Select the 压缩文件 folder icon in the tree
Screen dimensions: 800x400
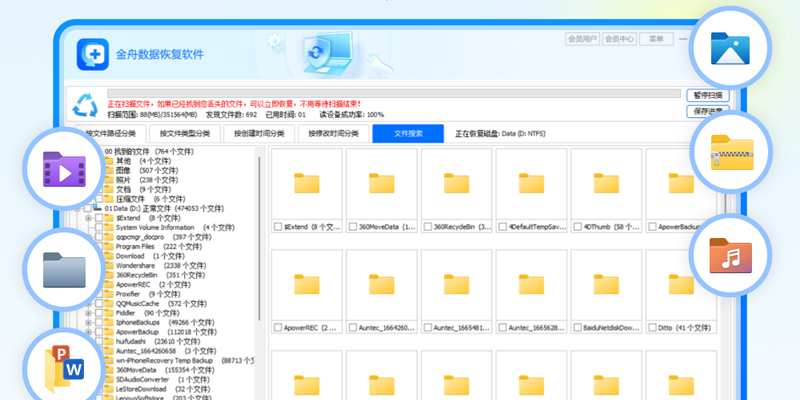(109, 199)
